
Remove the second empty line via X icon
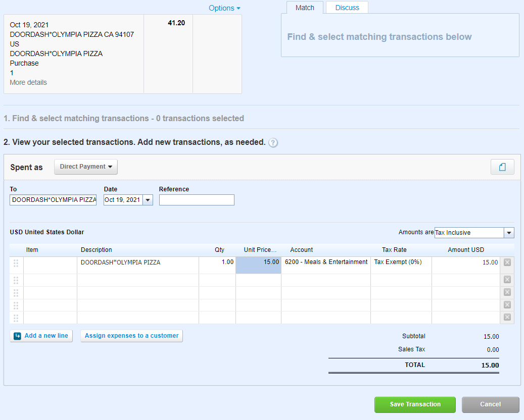507,279
